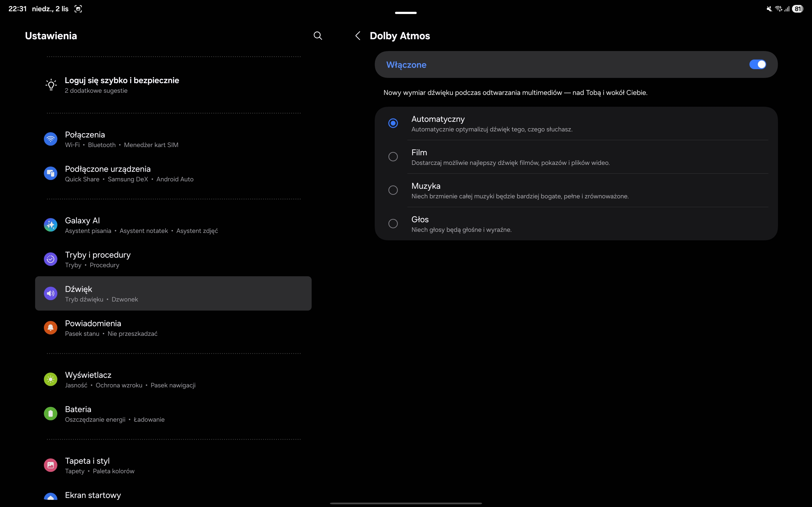812x507 pixels.
Task: Choose the Głos sound mode
Action: (x=393, y=224)
